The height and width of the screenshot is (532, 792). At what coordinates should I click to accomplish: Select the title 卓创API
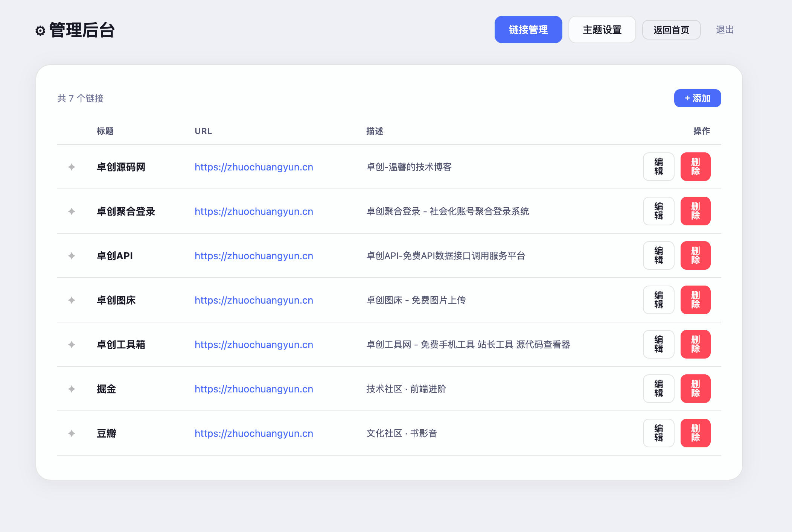115,255
